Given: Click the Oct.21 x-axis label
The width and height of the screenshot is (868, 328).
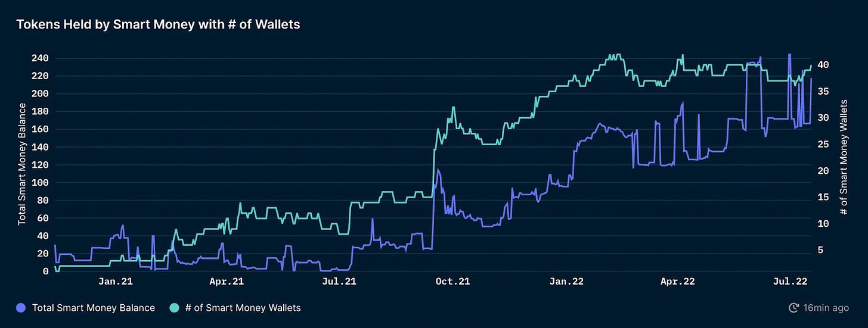Looking at the screenshot, I should 453,281.
